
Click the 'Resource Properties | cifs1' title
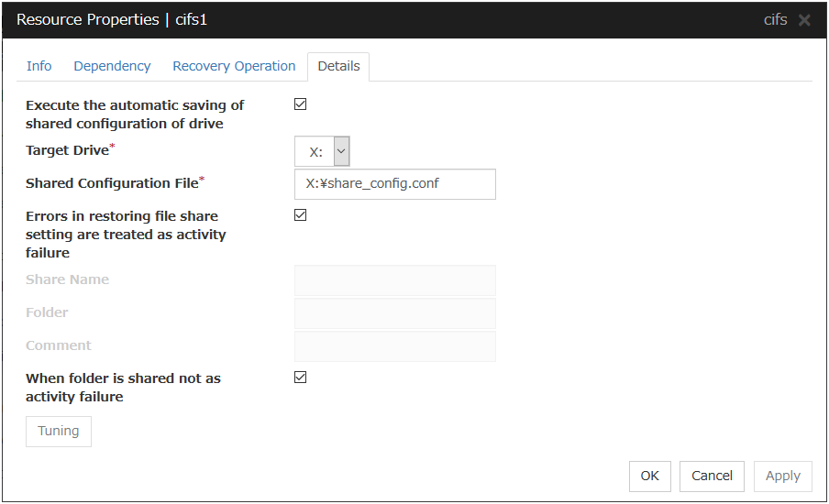pyautogui.click(x=112, y=19)
